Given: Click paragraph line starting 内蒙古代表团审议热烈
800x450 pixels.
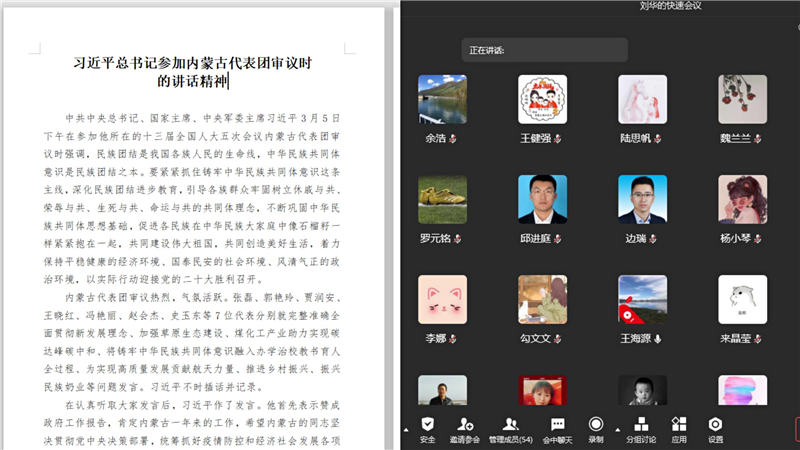Looking at the screenshot, I should point(203,297).
